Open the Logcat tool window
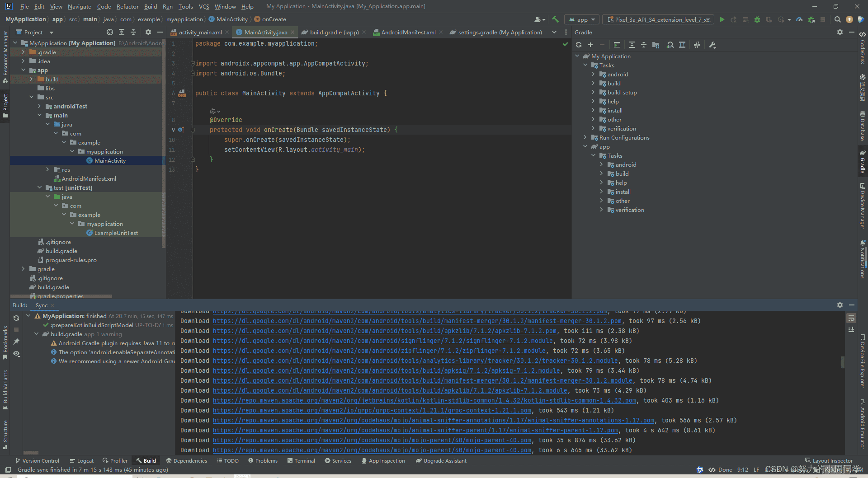Image resolution: width=868 pixels, height=478 pixels. [82, 461]
